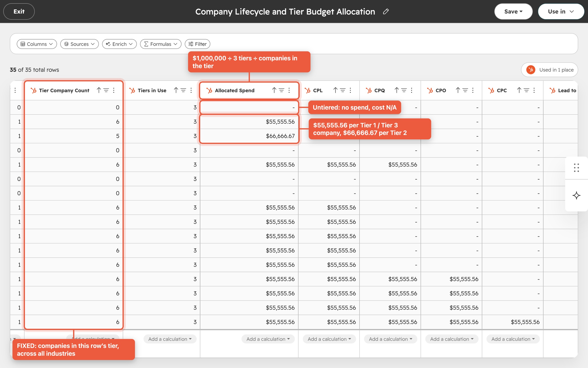
Task: Filter the Tier Company Count column
Action: [106, 90]
